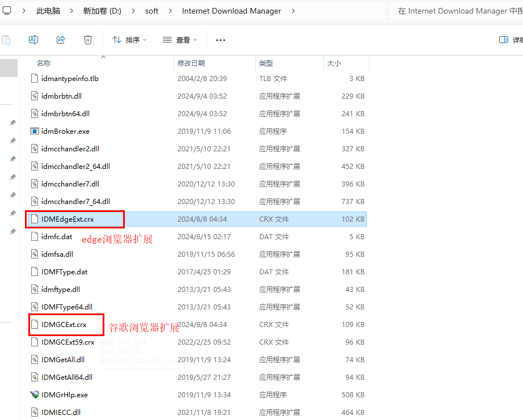Select file idmbrbtn64.dll
The height and width of the screenshot is (420, 523).
tap(65, 114)
